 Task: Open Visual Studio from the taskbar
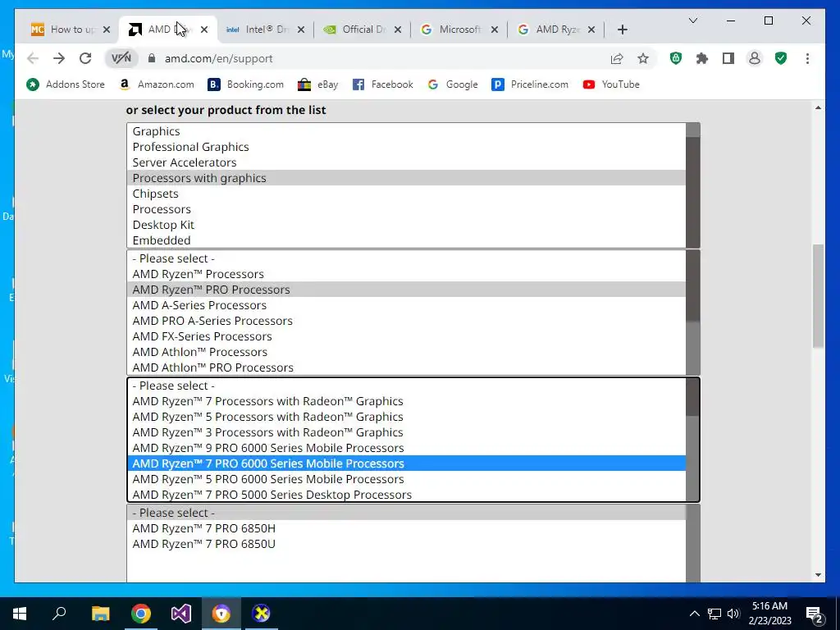[181, 614]
